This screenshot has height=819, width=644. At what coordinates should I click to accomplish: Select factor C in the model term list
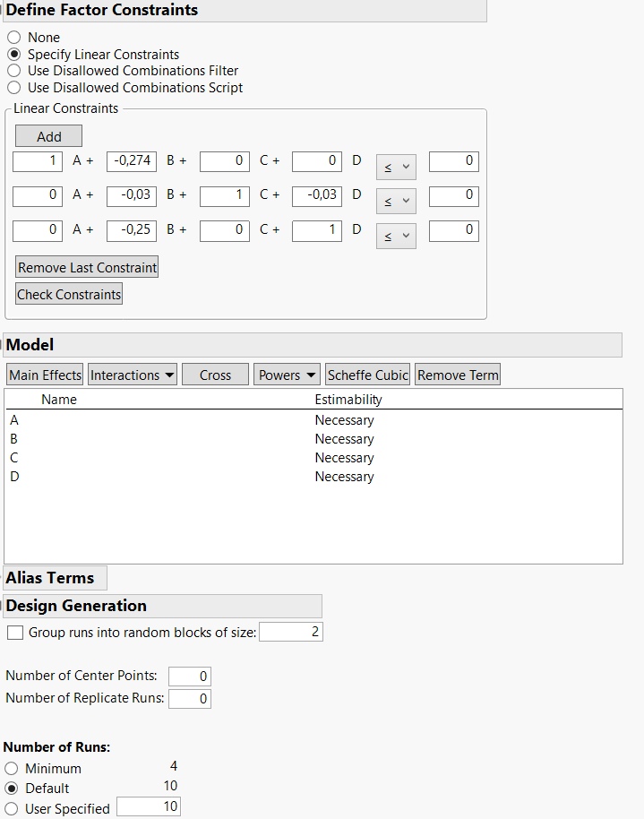click(x=14, y=457)
